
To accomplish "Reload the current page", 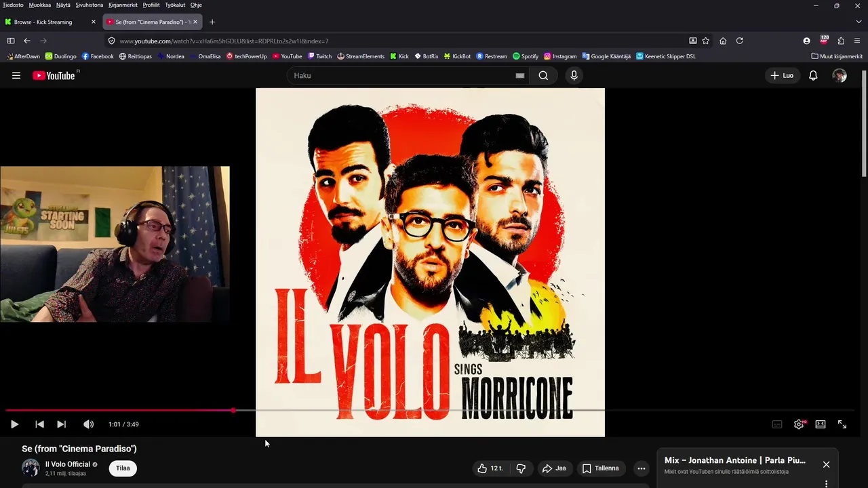I will coord(740,41).
